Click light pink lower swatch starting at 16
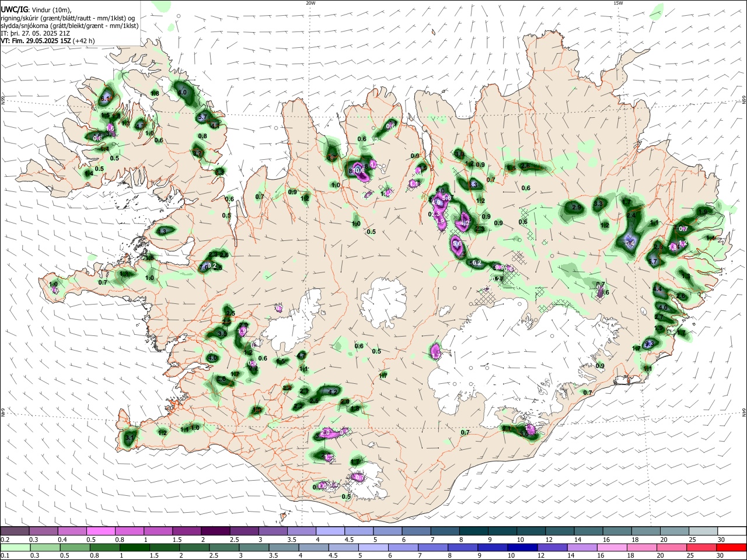The width and height of the screenshot is (747, 560). click(x=612, y=547)
